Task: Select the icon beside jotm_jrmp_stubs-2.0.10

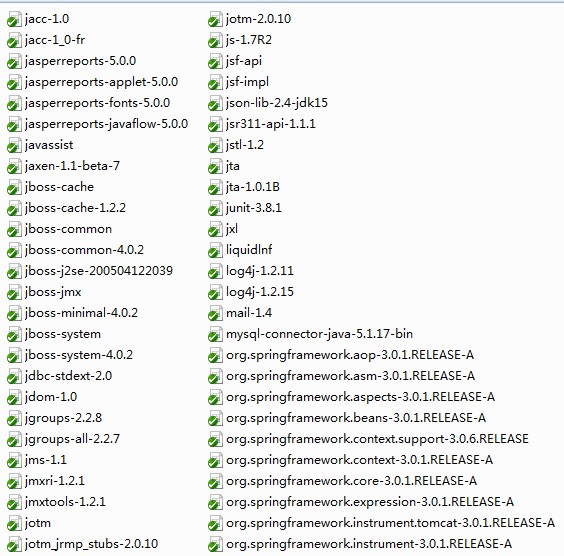Action: click(x=14, y=544)
